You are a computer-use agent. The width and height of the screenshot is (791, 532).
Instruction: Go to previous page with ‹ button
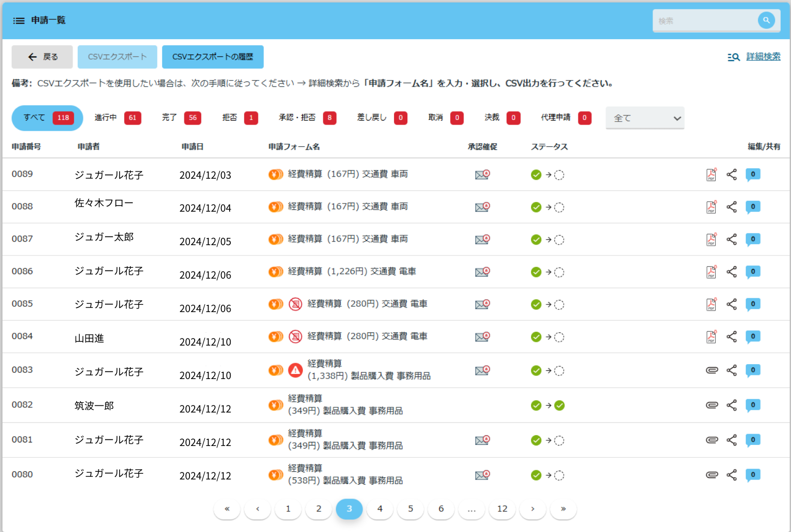coord(257,509)
